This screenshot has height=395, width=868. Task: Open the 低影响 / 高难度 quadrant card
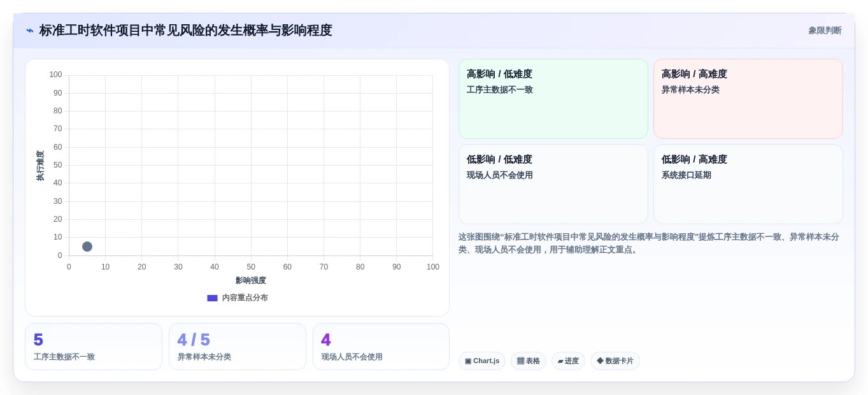click(x=748, y=184)
